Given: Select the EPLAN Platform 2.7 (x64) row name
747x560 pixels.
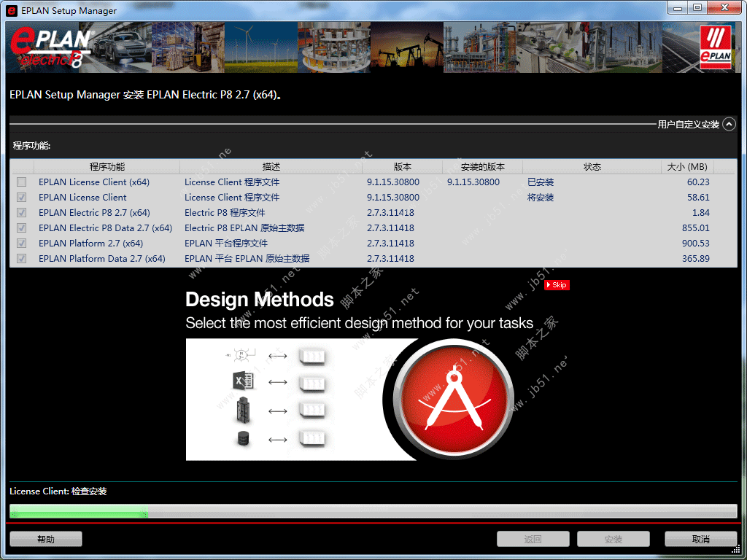Looking at the screenshot, I should 91,243.
